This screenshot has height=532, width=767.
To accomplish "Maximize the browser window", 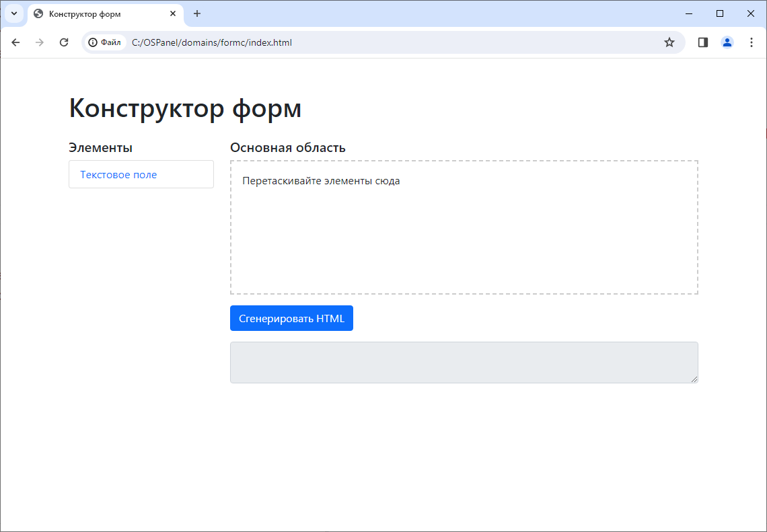I will pyautogui.click(x=719, y=13).
